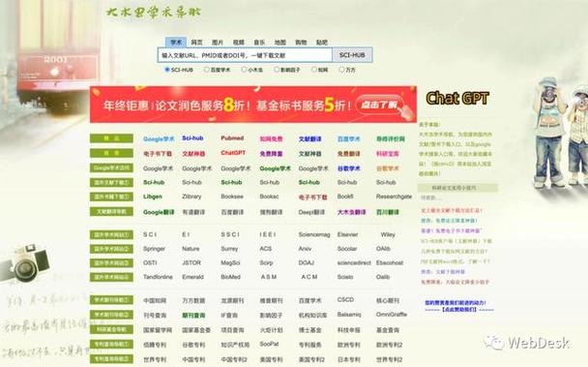Switch to the 贴吧 search tab
The height and width of the screenshot is (367, 588).
[x=322, y=43]
